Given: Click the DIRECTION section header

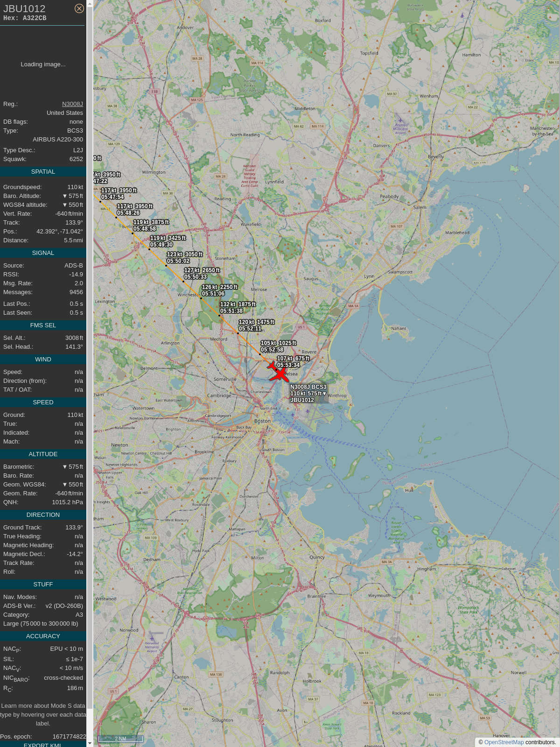Looking at the screenshot, I should point(43,515).
